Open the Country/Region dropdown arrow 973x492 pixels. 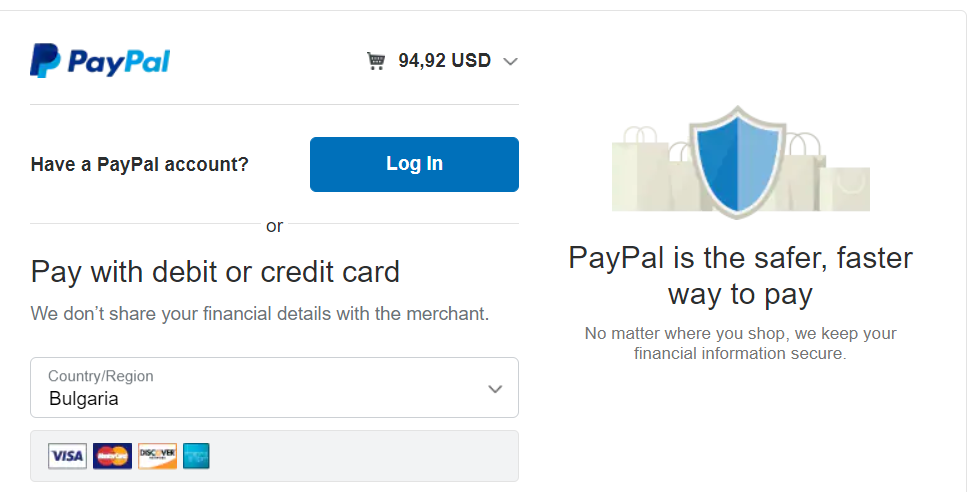point(494,388)
